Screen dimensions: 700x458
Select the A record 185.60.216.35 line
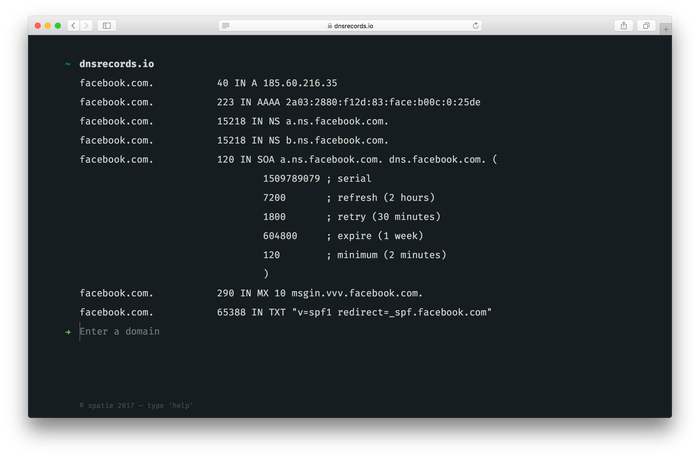click(x=277, y=83)
